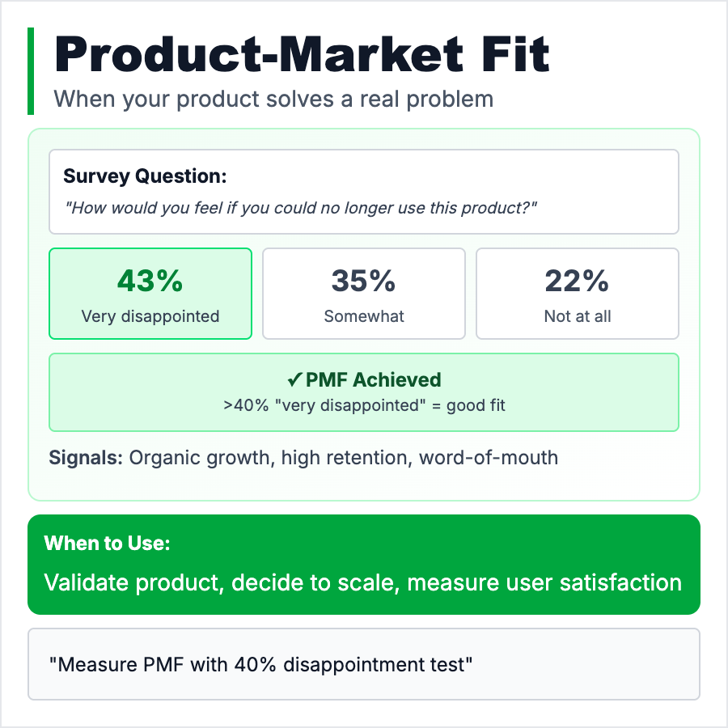Select the "35%" figure
Screen dimensions: 728x728
pyautogui.click(x=363, y=281)
